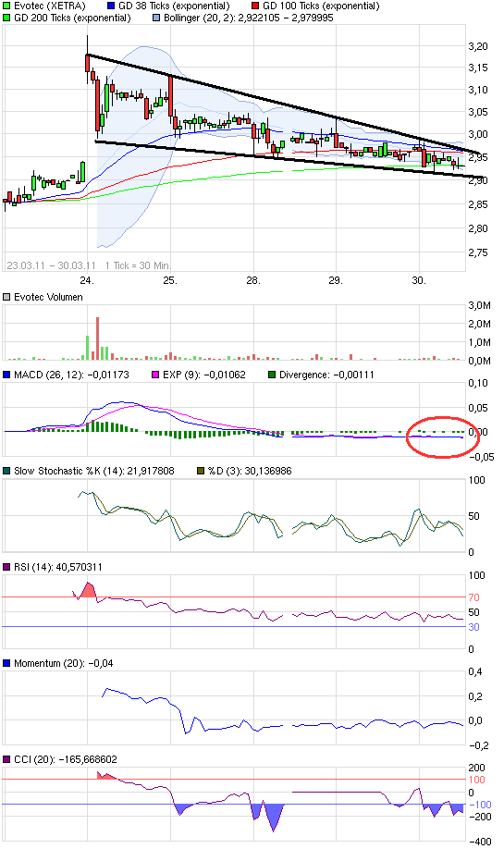Click the blue GD 38 Ticks legend swatch
Image resolution: width=504 pixels, height=861 pixels.
111,6
